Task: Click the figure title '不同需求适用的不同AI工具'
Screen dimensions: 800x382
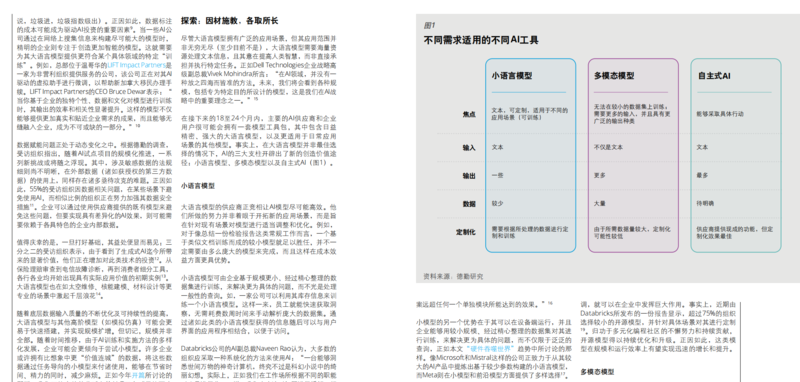Action: [x=481, y=40]
